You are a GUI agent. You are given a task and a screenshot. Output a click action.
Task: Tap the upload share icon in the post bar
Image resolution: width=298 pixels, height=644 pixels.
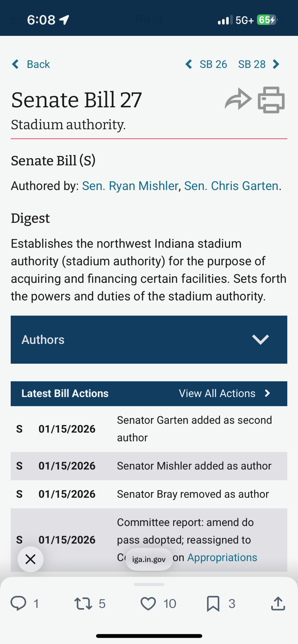[x=278, y=603]
